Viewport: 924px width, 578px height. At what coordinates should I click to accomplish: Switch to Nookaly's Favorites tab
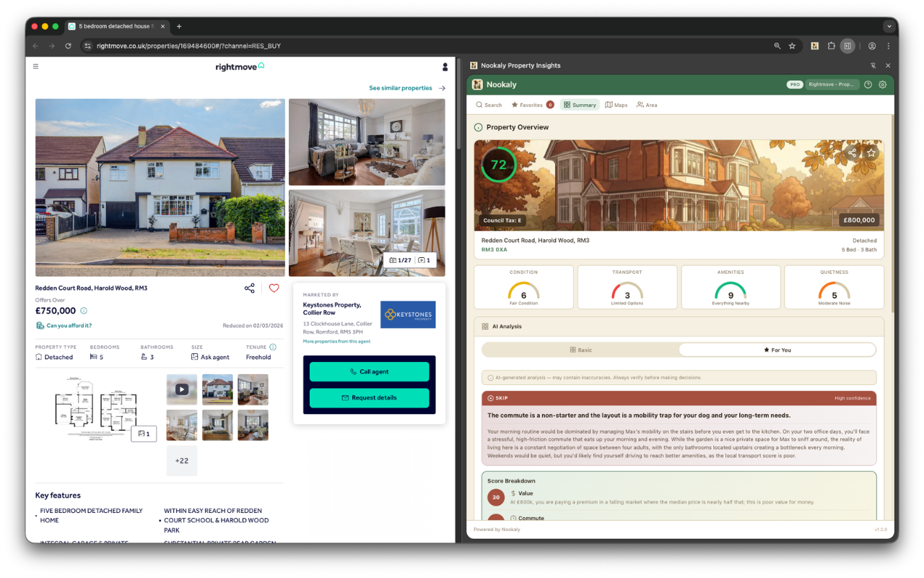point(528,105)
